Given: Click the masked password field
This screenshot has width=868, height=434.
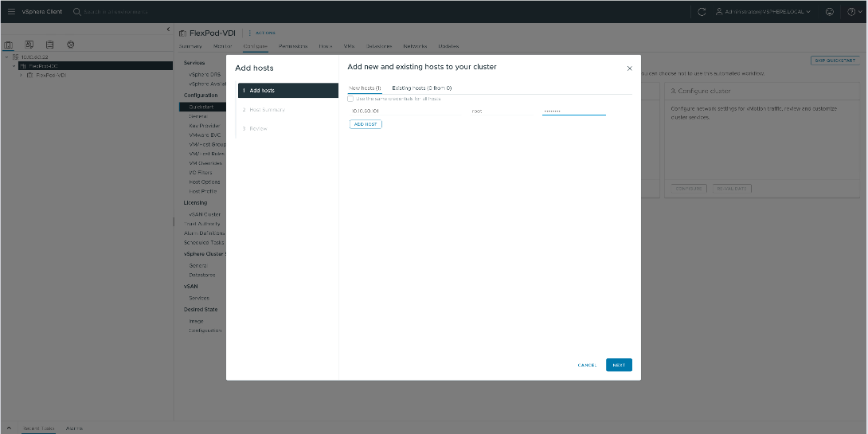Looking at the screenshot, I should point(574,111).
